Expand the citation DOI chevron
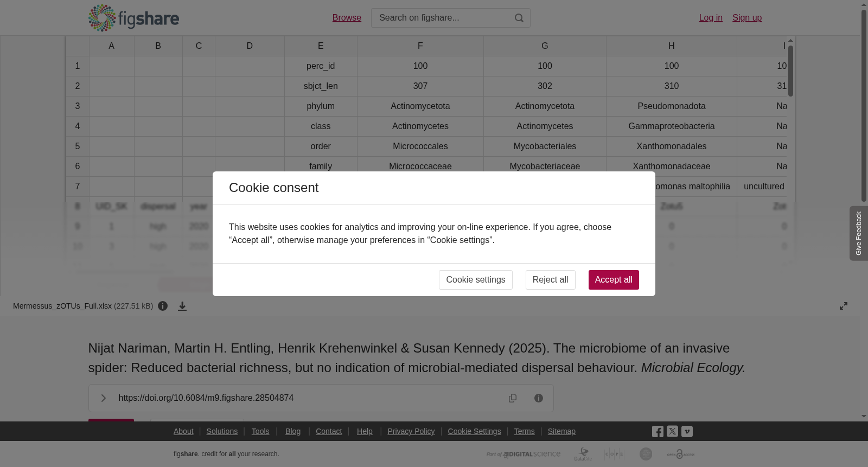The height and width of the screenshot is (467, 868). pos(103,398)
